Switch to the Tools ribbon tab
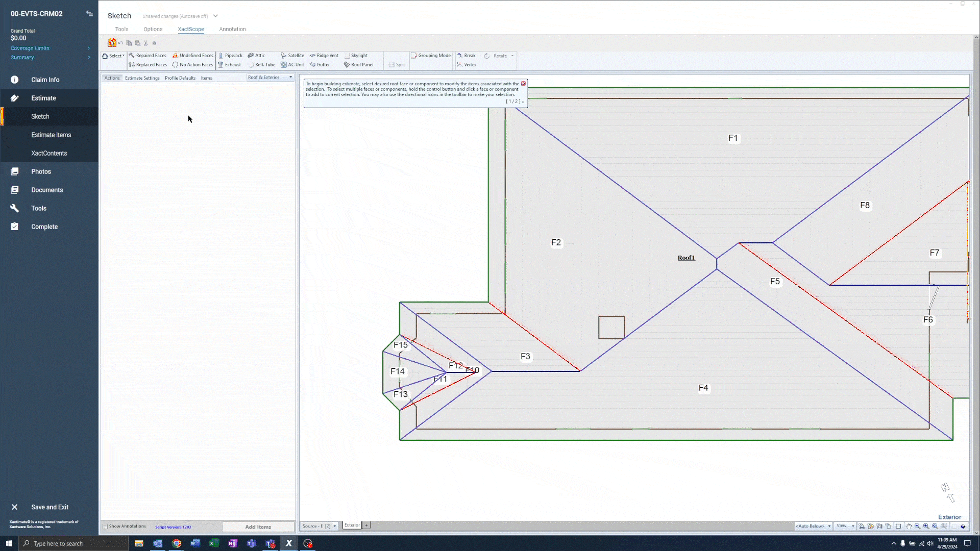 (121, 29)
